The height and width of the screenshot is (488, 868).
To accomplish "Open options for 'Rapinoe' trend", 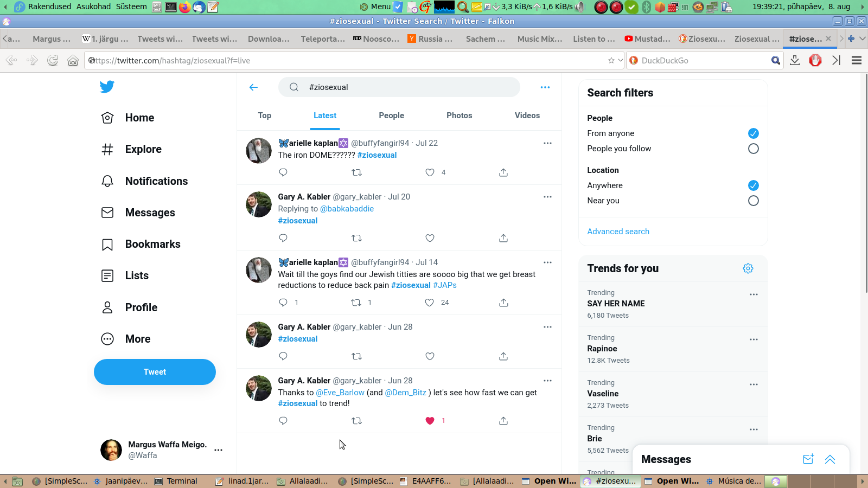I will (754, 339).
